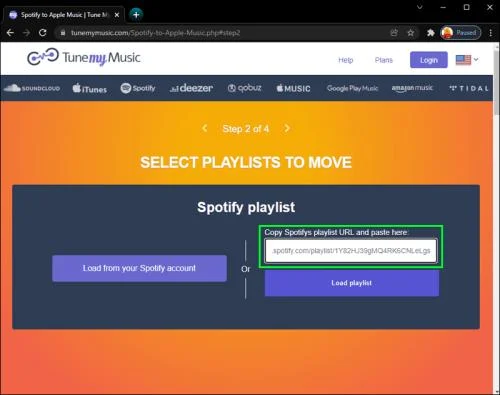
Task: Click the share page icon in address bar
Action: (x=394, y=33)
